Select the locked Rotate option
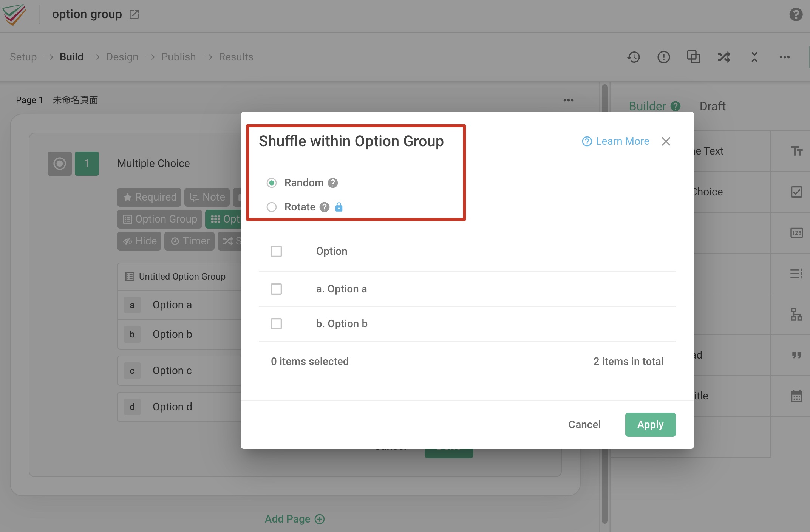Image resolution: width=810 pixels, height=532 pixels. [x=271, y=207]
